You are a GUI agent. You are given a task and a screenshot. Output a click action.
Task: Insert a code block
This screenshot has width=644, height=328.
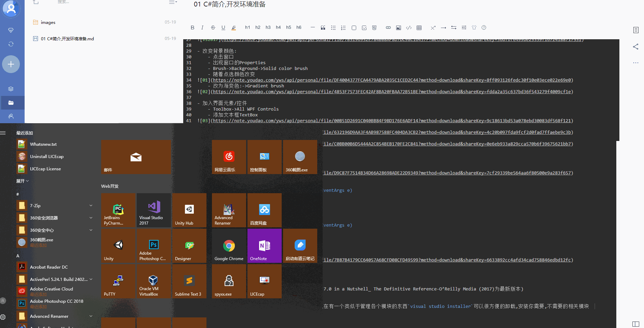point(409,28)
